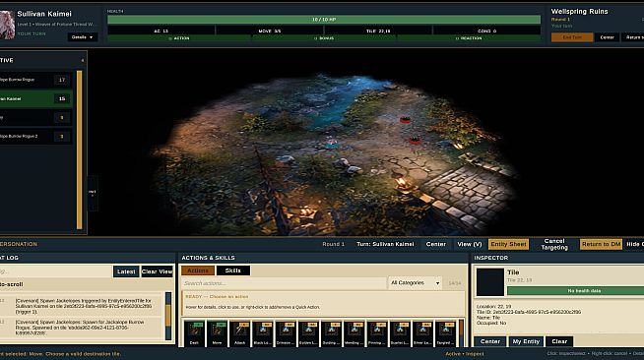Click the side handle tab left of map
This screenshot has width=644, height=360.
point(93,193)
